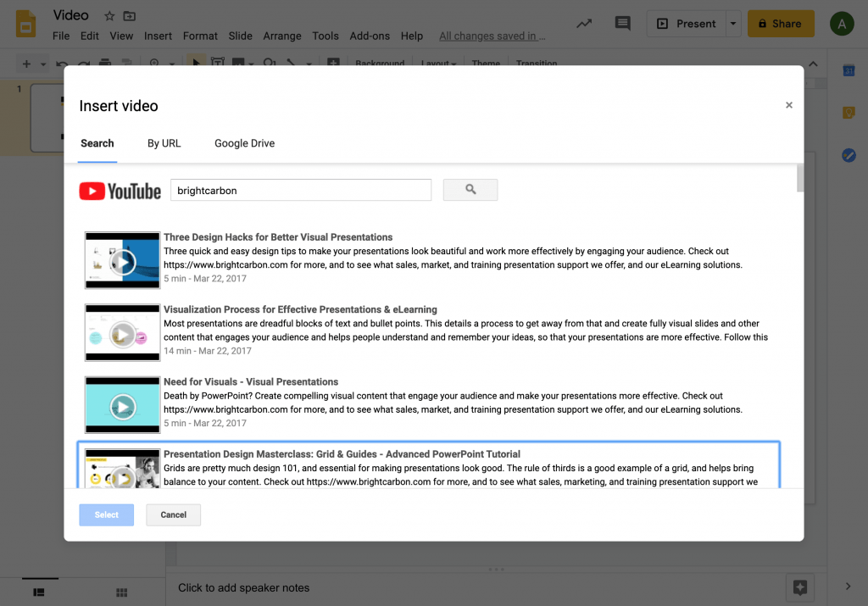Open the Insert menu
Viewport: 868px width, 606px height.
pos(158,36)
